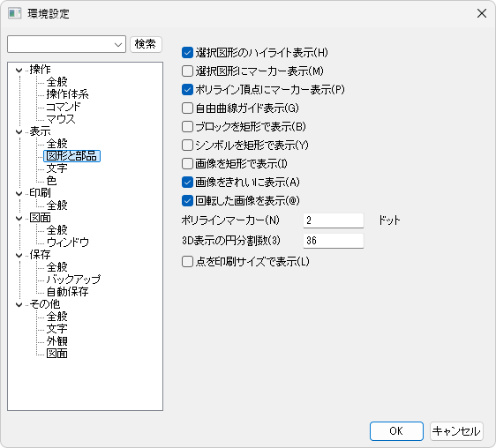The width and height of the screenshot is (496, 448).
Task: Open 外観 under その他
Action: point(57,341)
